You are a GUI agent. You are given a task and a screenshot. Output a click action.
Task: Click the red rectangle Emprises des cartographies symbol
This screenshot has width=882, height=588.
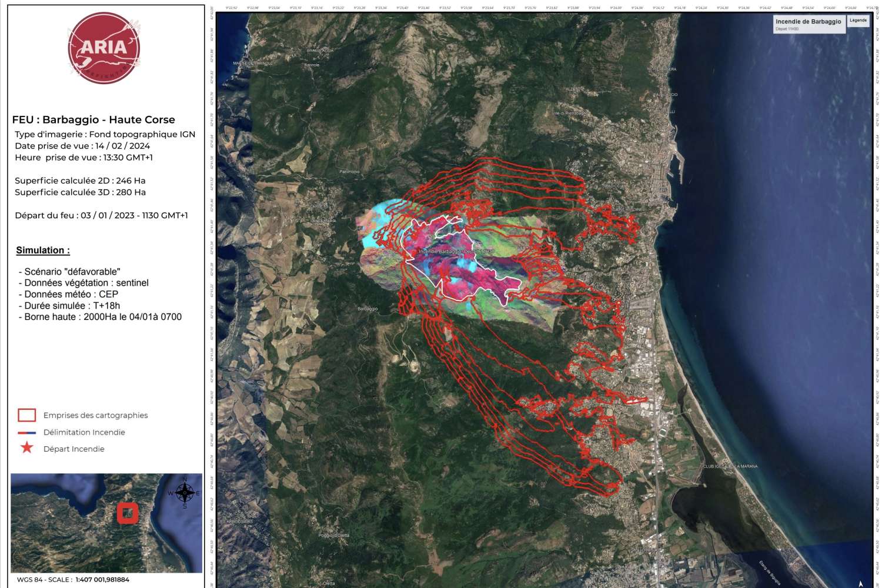point(27,415)
